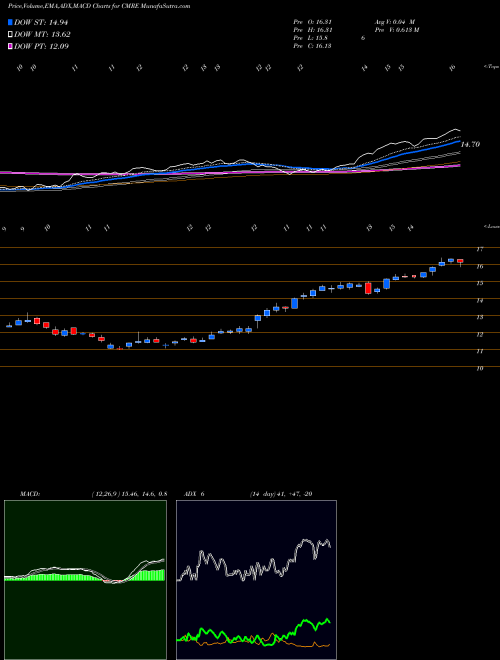Click the 'Pre O: 16.31' value
The height and width of the screenshot is (660, 500).
(312, 22)
